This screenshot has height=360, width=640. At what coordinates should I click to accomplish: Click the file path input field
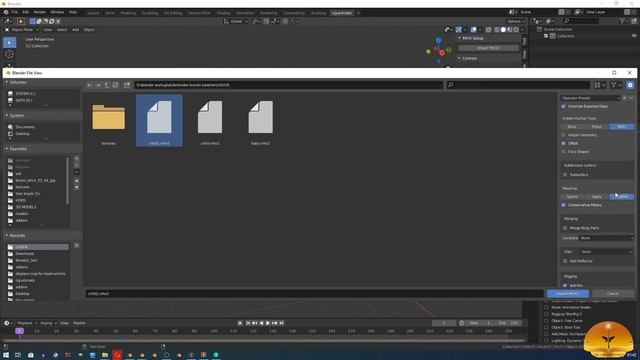click(x=289, y=85)
